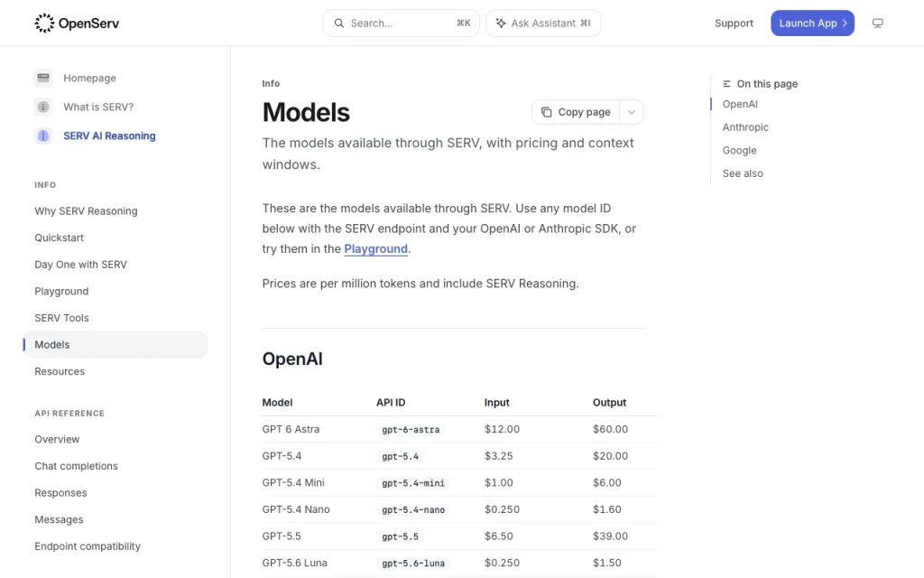This screenshot has height=578, width=924.
Task: Open Why SERV Reasoning page
Action: point(86,211)
